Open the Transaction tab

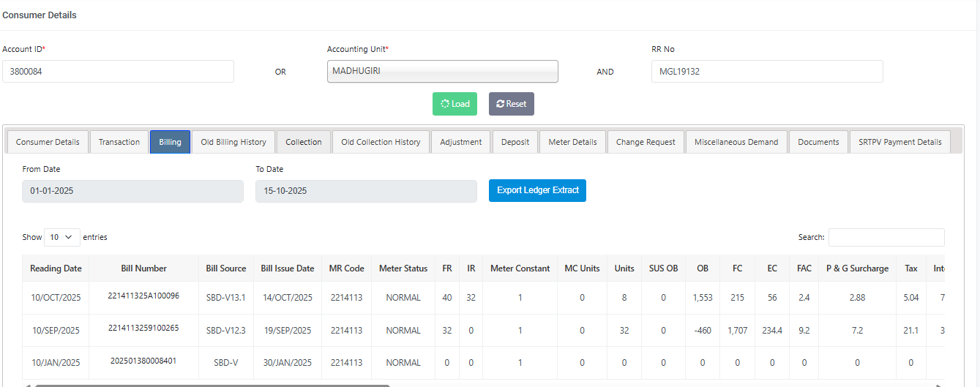[x=119, y=142]
